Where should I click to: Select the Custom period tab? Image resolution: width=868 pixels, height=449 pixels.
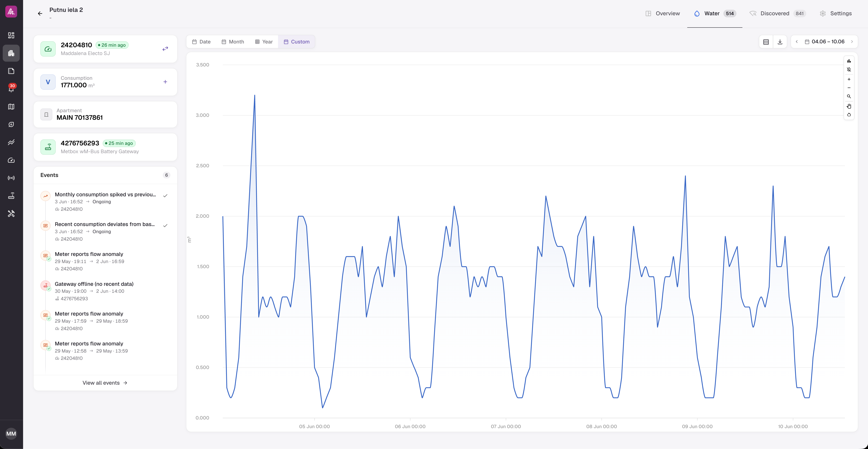tap(297, 42)
